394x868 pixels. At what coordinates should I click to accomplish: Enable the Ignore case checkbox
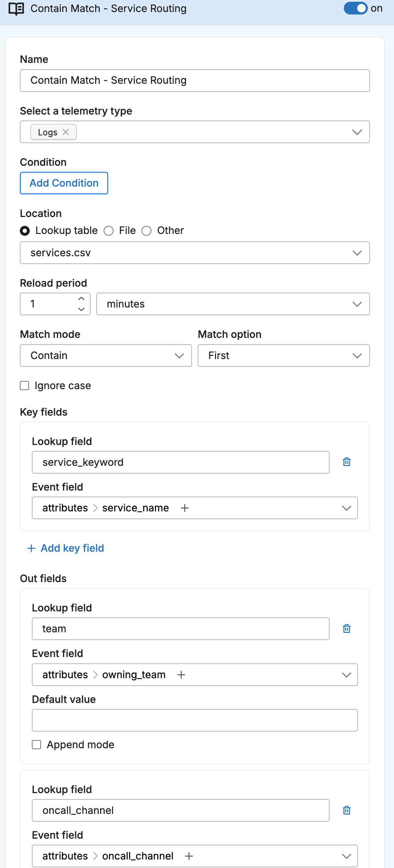click(25, 386)
